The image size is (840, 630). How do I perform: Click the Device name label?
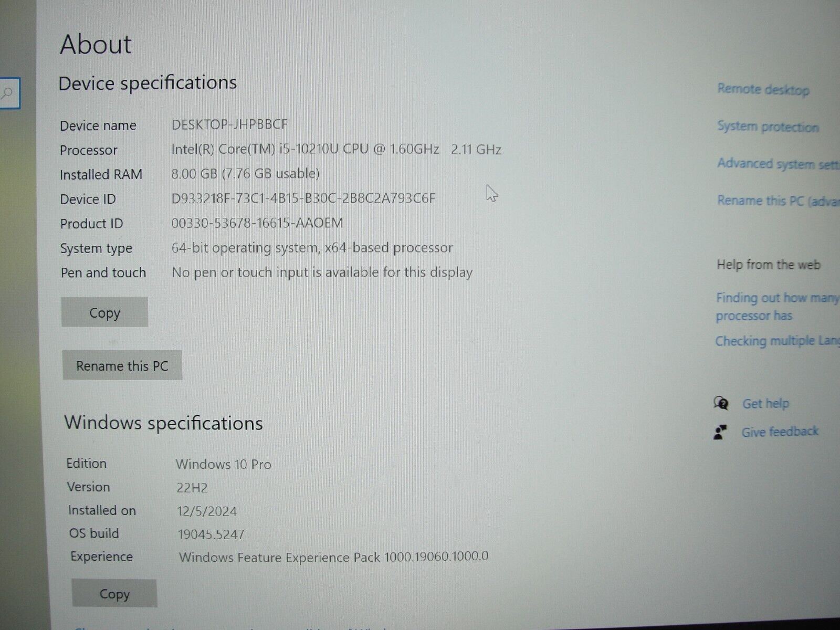(x=98, y=125)
